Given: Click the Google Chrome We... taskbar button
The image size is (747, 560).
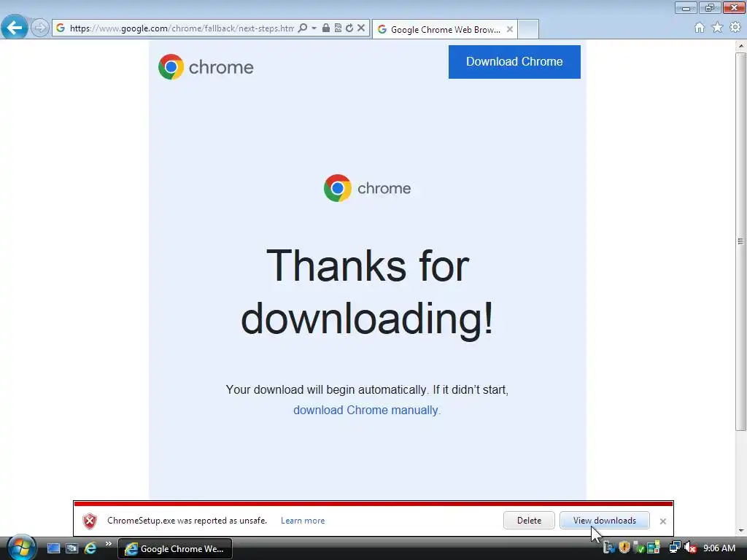Looking at the screenshot, I should [x=175, y=548].
